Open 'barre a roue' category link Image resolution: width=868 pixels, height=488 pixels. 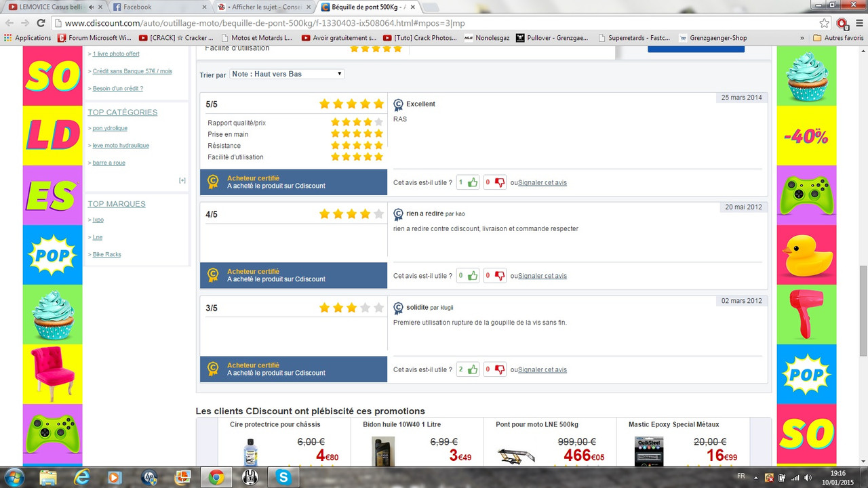[x=109, y=163]
